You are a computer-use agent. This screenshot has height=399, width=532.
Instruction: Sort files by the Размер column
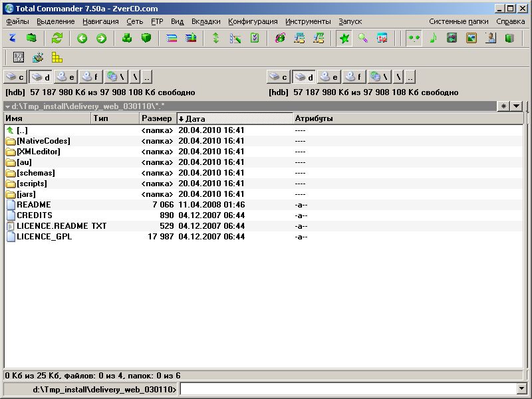157,118
